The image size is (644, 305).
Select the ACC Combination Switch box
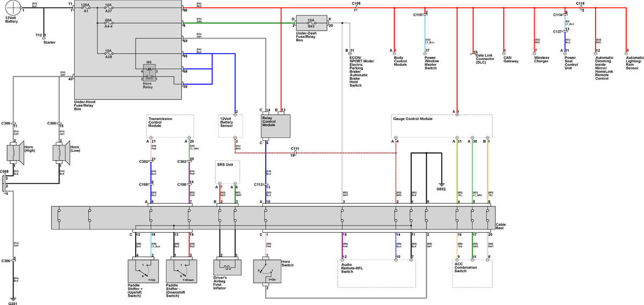click(x=472, y=273)
